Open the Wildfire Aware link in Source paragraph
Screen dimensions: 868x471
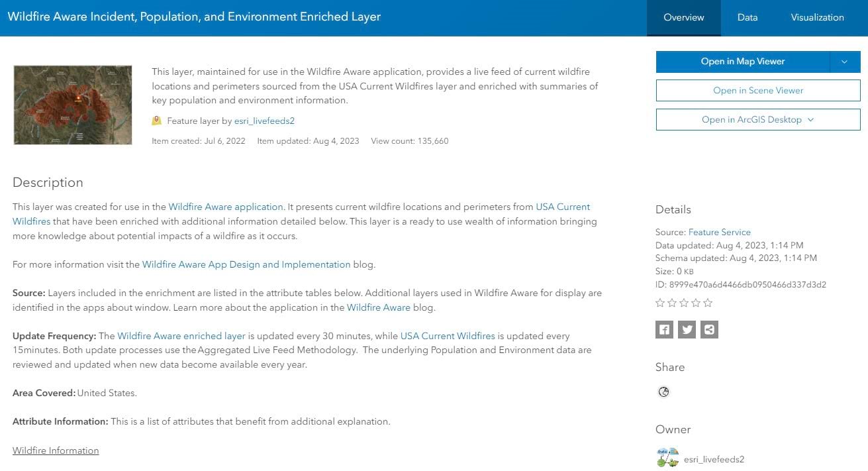tap(379, 307)
